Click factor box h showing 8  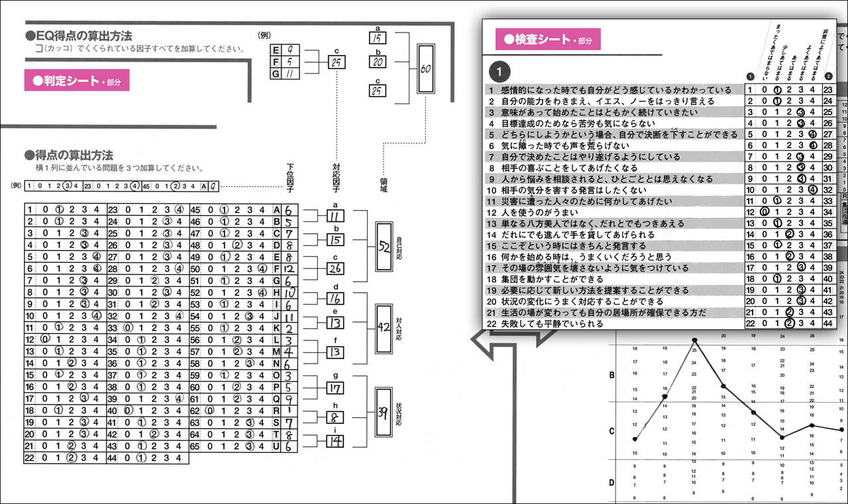[335, 417]
